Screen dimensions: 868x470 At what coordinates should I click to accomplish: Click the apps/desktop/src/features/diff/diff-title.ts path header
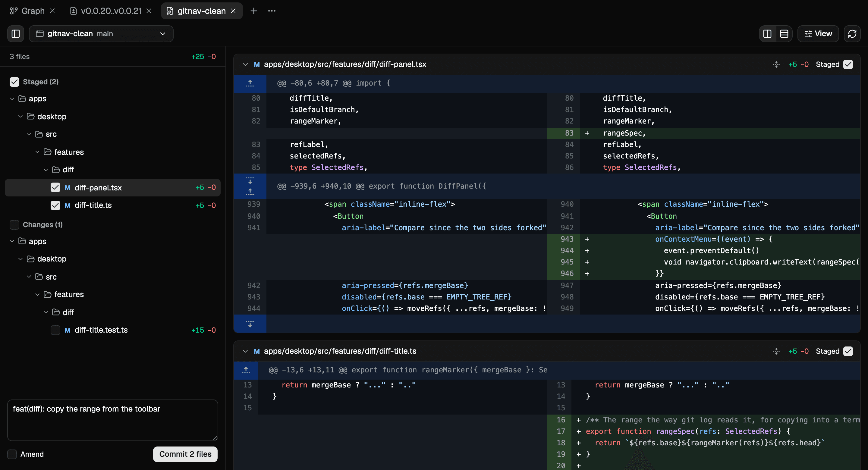(340, 351)
